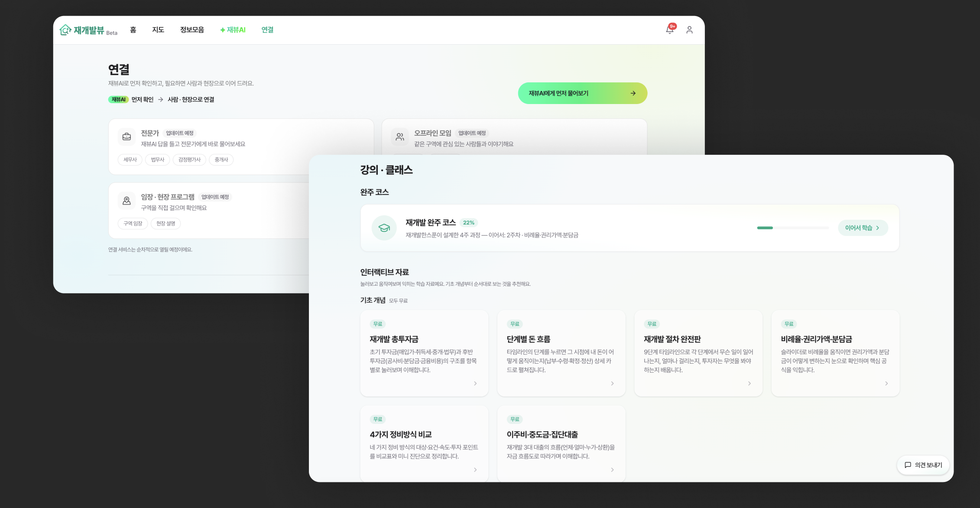Viewport: 980px width, 508px height.
Task: Click the 22% badge on 재개발 완주 코스
Action: (468, 223)
